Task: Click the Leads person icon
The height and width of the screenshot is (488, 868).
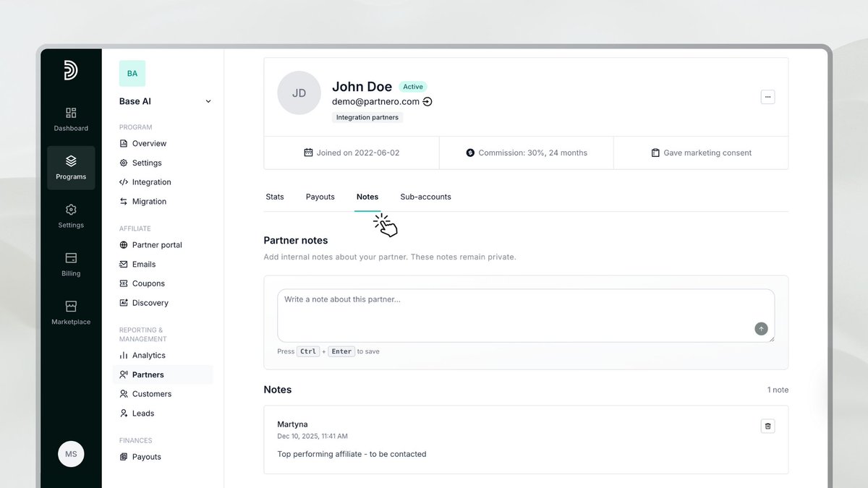Action: pos(124,414)
